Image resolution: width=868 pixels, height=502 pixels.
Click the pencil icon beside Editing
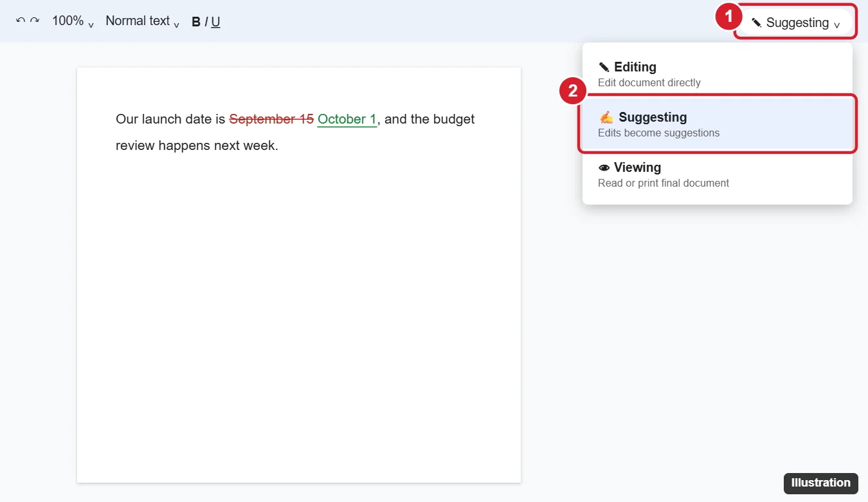[x=604, y=67]
